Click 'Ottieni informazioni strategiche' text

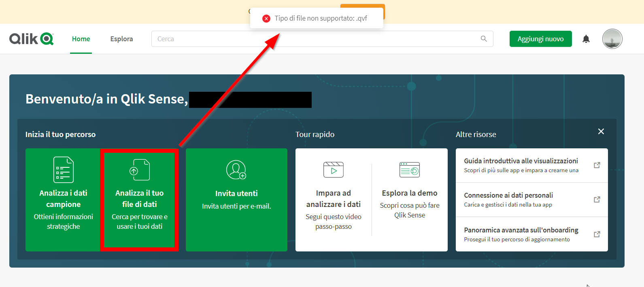pyautogui.click(x=64, y=222)
